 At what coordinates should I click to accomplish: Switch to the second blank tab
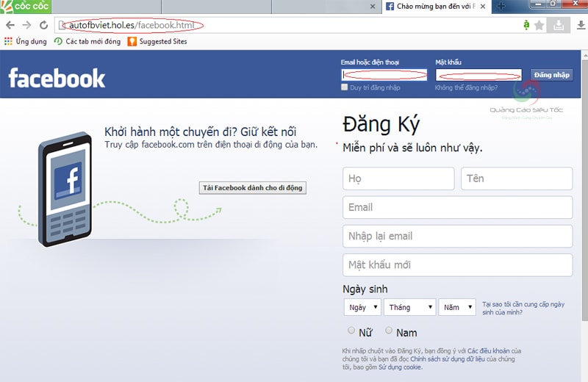[x=216, y=7]
